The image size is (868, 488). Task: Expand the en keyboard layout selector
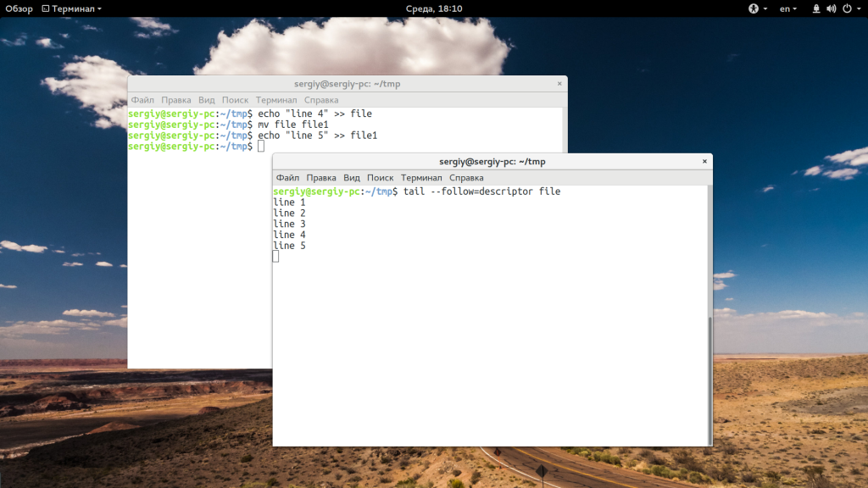click(x=788, y=8)
